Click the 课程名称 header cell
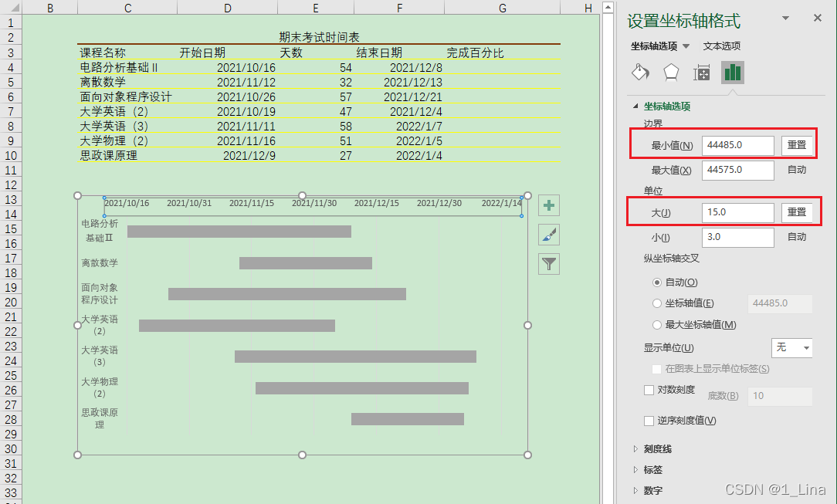This screenshot has height=504, width=837. 103,52
